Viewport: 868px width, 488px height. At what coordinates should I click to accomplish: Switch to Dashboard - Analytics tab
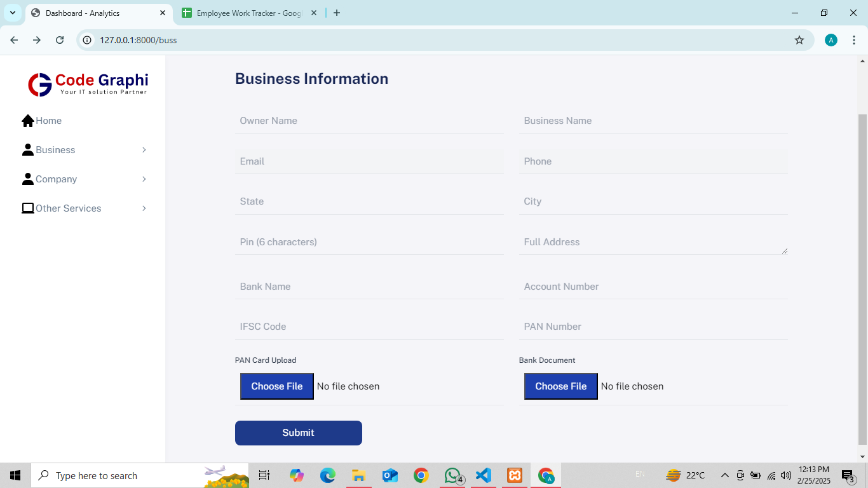pyautogui.click(x=98, y=13)
